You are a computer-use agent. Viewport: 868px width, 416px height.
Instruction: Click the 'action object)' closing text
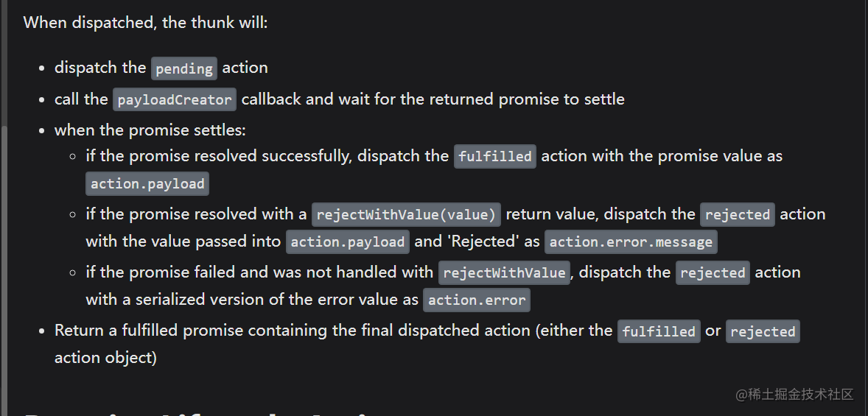coord(105,358)
